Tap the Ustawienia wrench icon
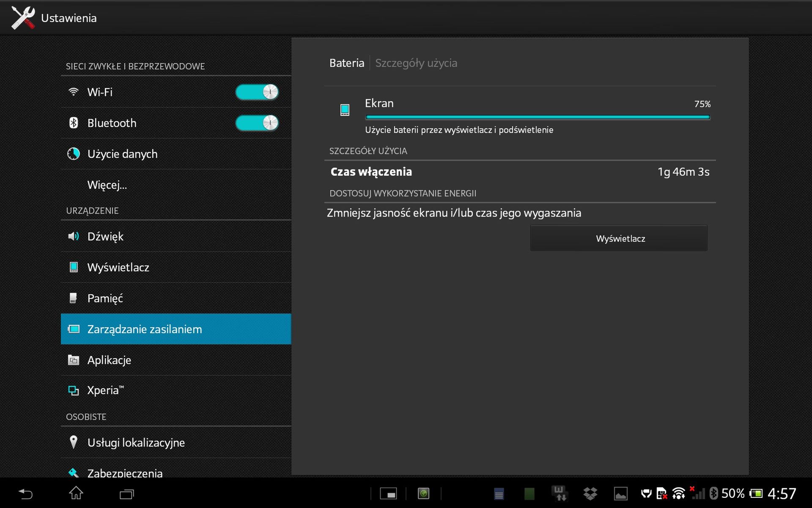 (x=23, y=18)
